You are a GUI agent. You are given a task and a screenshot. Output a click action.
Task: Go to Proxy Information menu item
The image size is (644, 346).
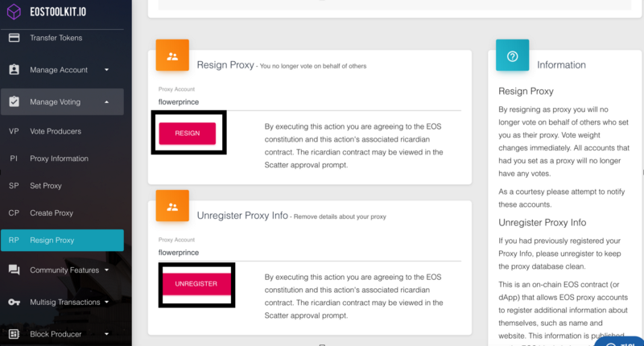[x=59, y=159]
